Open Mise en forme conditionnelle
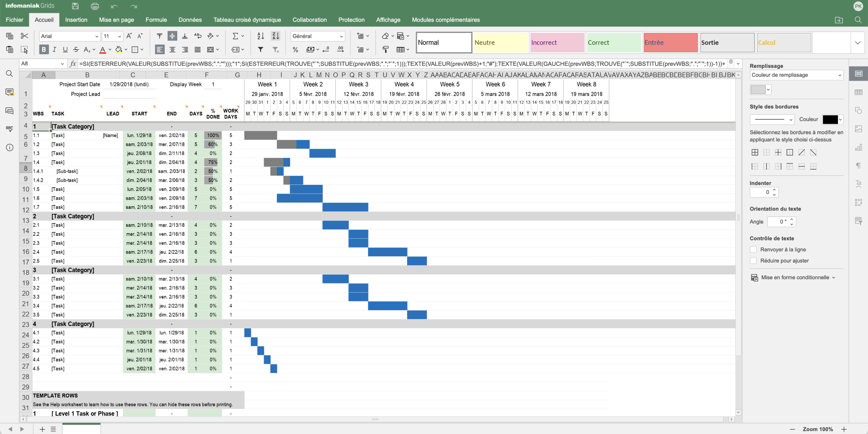 tap(794, 278)
